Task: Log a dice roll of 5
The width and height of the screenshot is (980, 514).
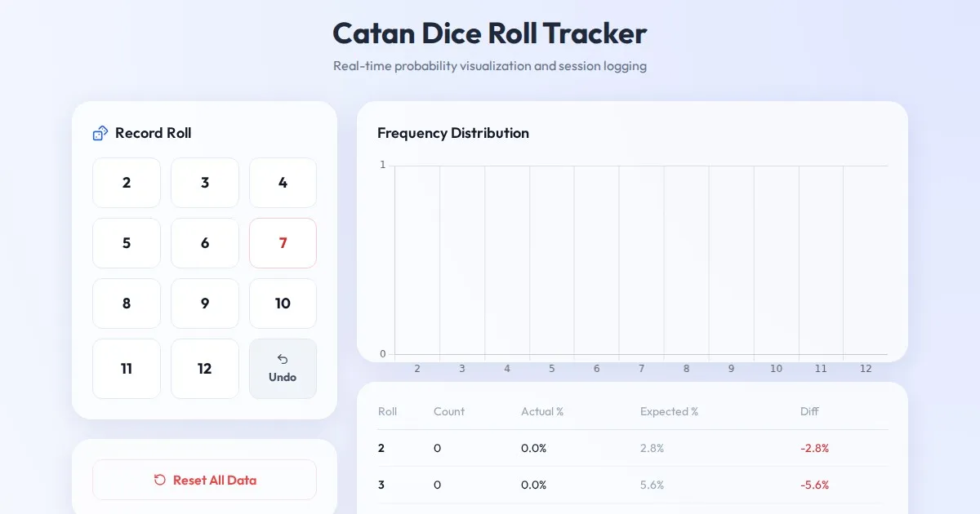Action: [x=127, y=243]
